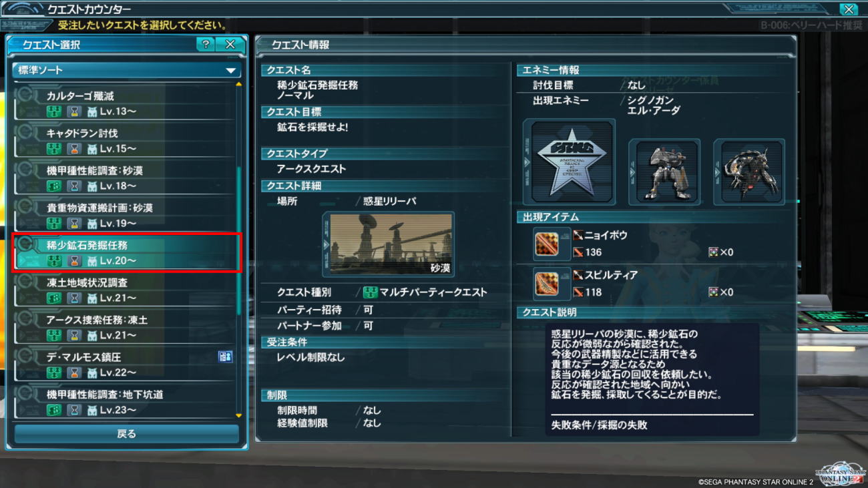The height and width of the screenshot is (488, 868).
Task: Open help with the question mark button
Action: tap(206, 45)
